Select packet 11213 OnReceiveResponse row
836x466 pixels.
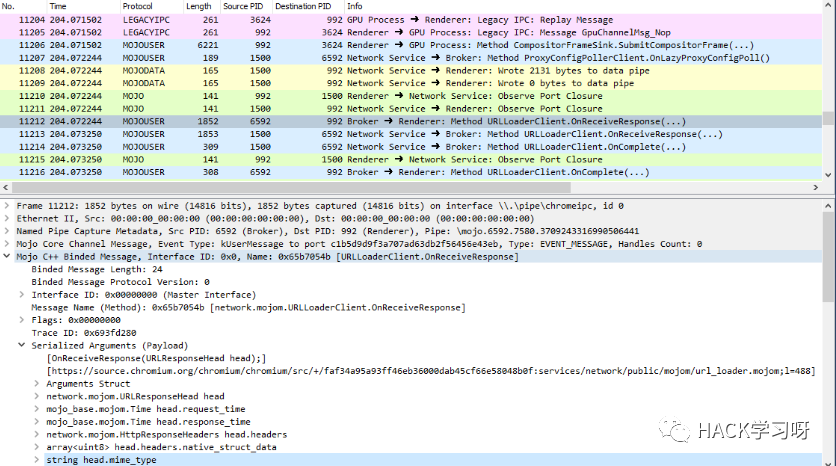411,134
